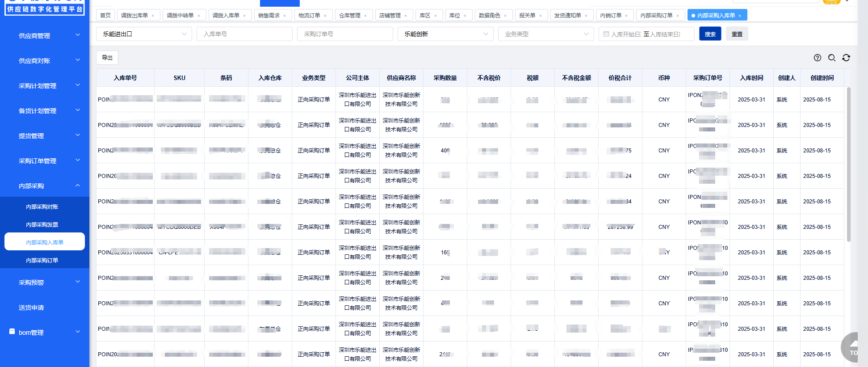Click the refresh table icon
The height and width of the screenshot is (367, 868).
(846, 58)
